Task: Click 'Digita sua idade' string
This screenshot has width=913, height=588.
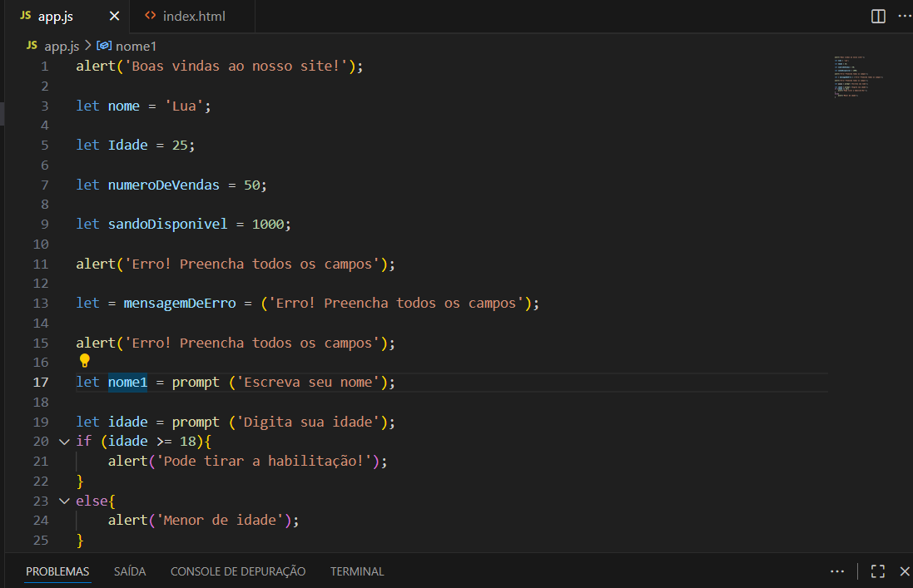Action: coord(308,422)
